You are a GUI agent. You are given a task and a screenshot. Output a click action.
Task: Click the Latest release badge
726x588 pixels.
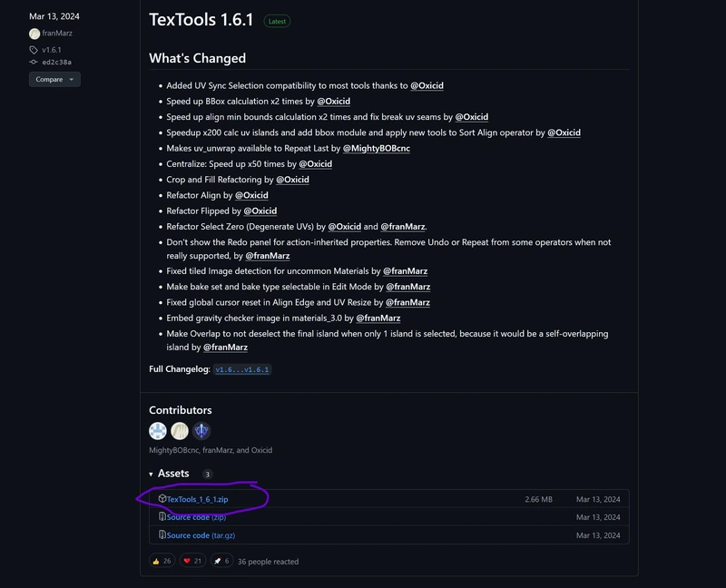click(277, 21)
